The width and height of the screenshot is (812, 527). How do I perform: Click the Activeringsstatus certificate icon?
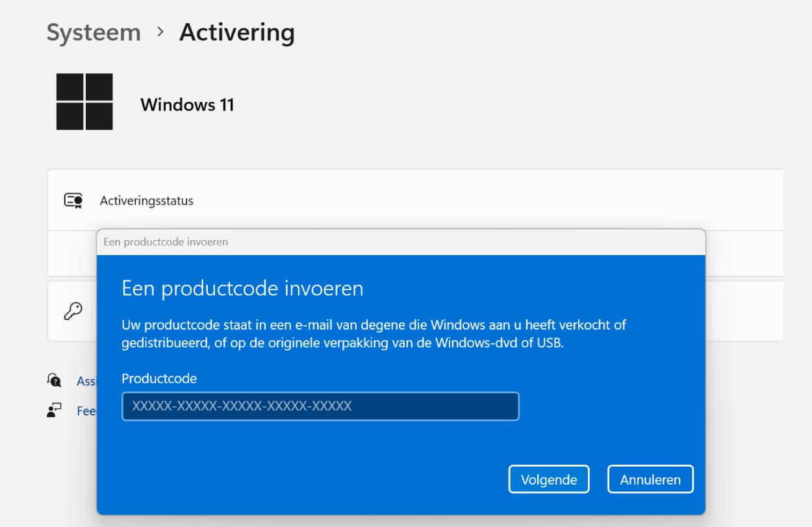click(x=73, y=201)
